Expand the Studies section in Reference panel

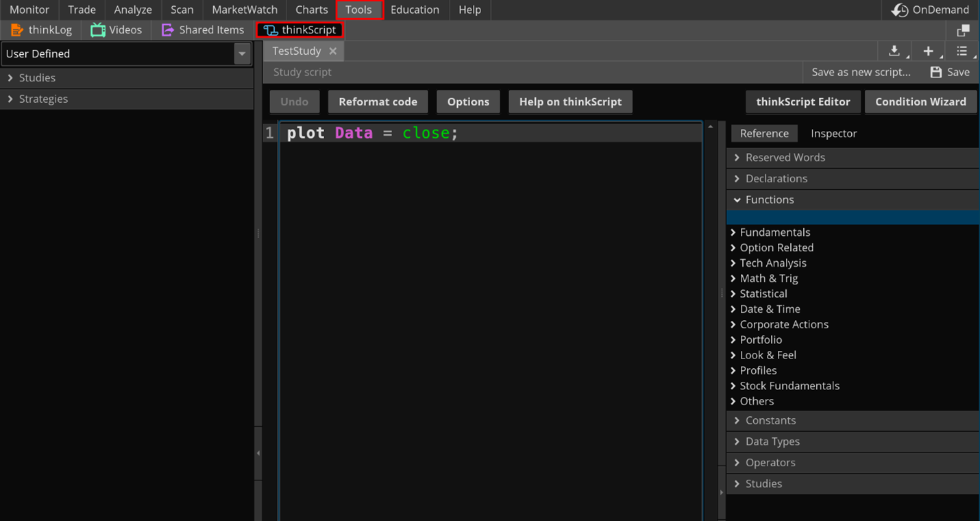coord(853,483)
